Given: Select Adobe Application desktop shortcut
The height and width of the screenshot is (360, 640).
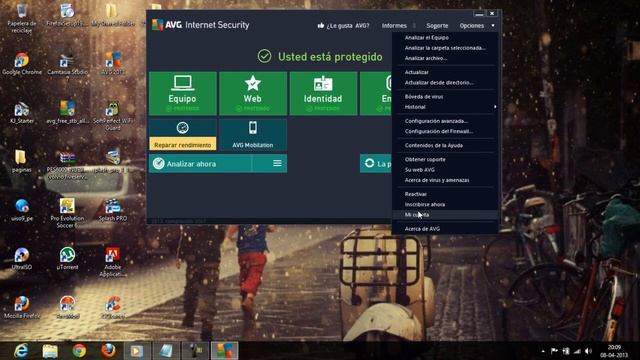Looking at the screenshot, I should pos(113,262).
